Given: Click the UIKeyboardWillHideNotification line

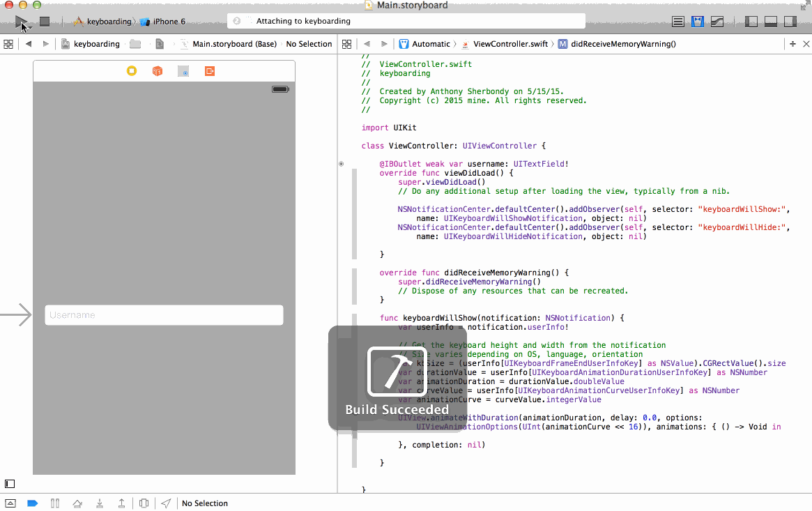Looking at the screenshot, I should point(531,236).
